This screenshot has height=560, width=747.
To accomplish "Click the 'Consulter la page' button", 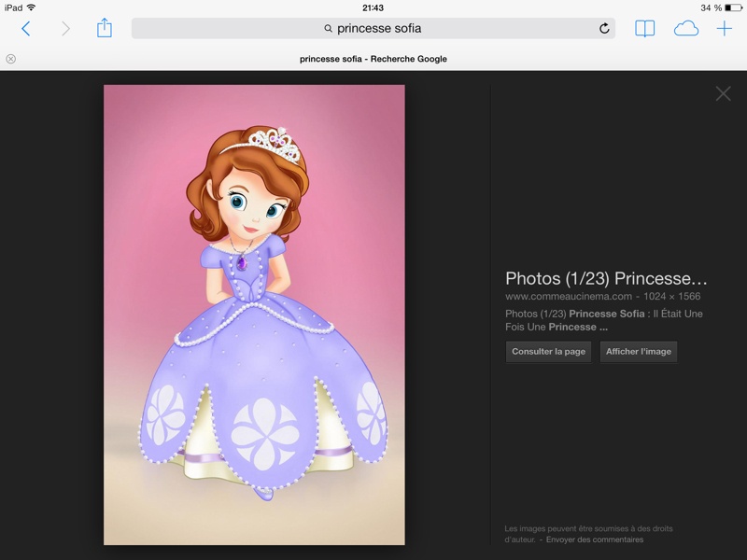I will 548,352.
